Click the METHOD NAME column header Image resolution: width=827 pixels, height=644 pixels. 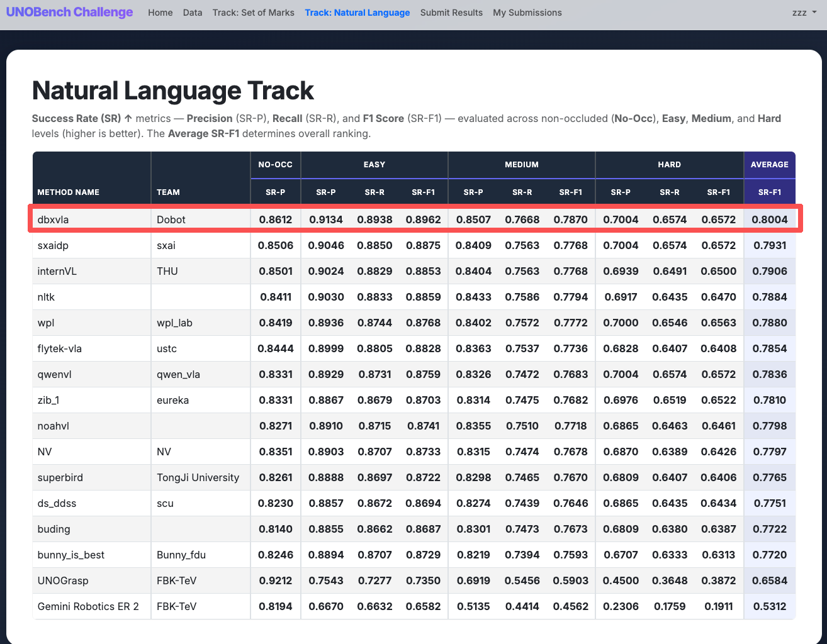[x=69, y=192]
